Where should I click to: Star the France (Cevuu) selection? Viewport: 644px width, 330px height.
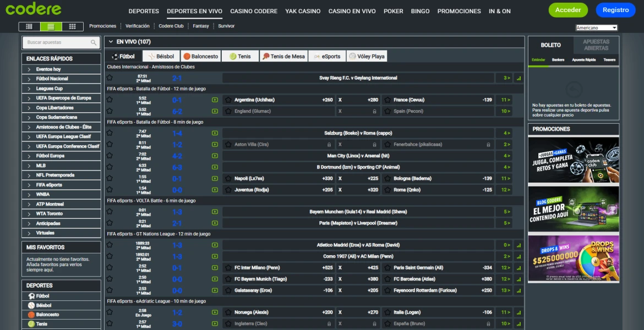point(388,100)
